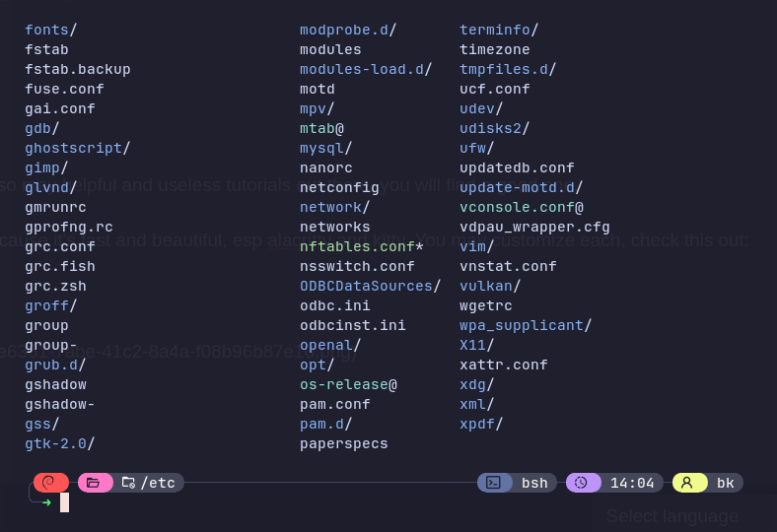777x532 pixels.
Task: Click the wpa_supplicant directory entry
Action: [521, 325]
